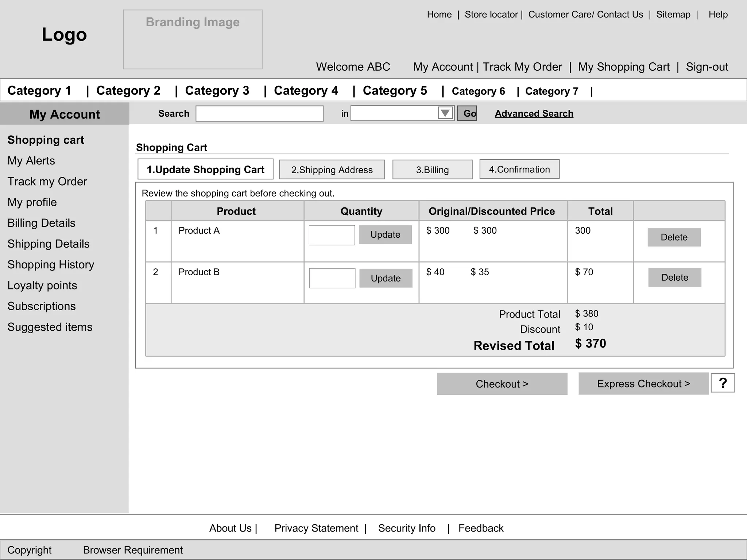Select Category 5 in the menu bar
The width and height of the screenshot is (747, 560).
[x=395, y=90]
